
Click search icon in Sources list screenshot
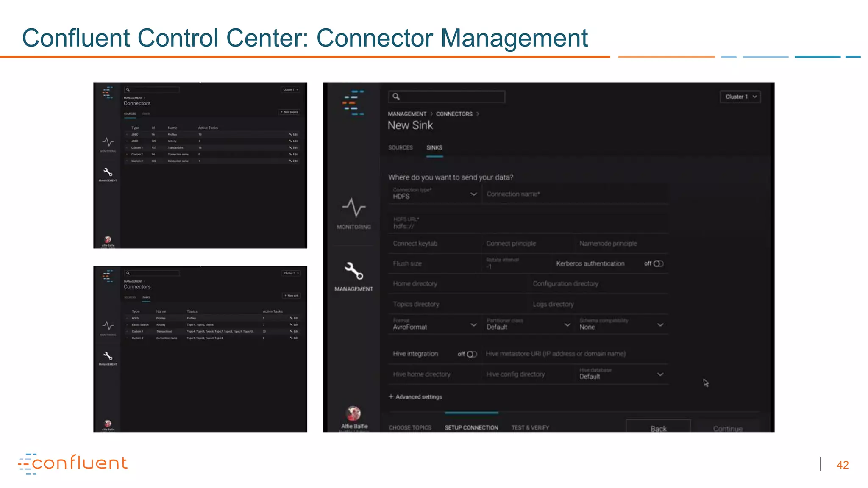click(x=128, y=90)
